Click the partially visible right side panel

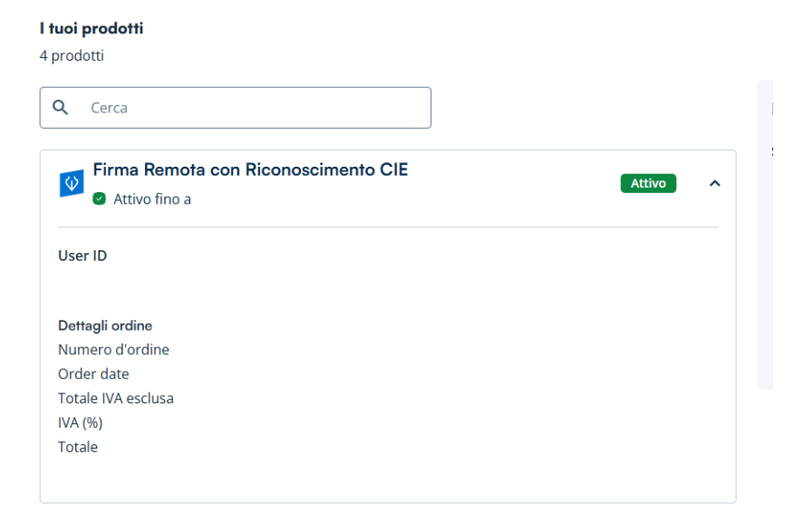766,236
